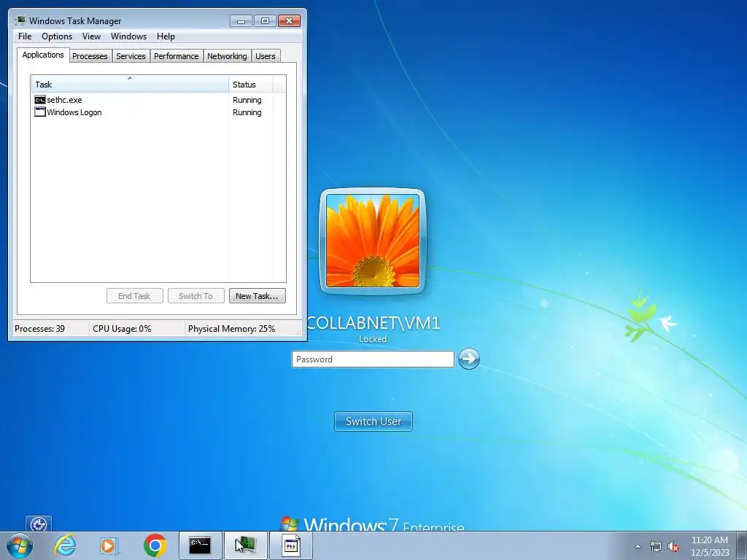Click the Ease of Access button
The image size is (747, 560).
click(39, 524)
